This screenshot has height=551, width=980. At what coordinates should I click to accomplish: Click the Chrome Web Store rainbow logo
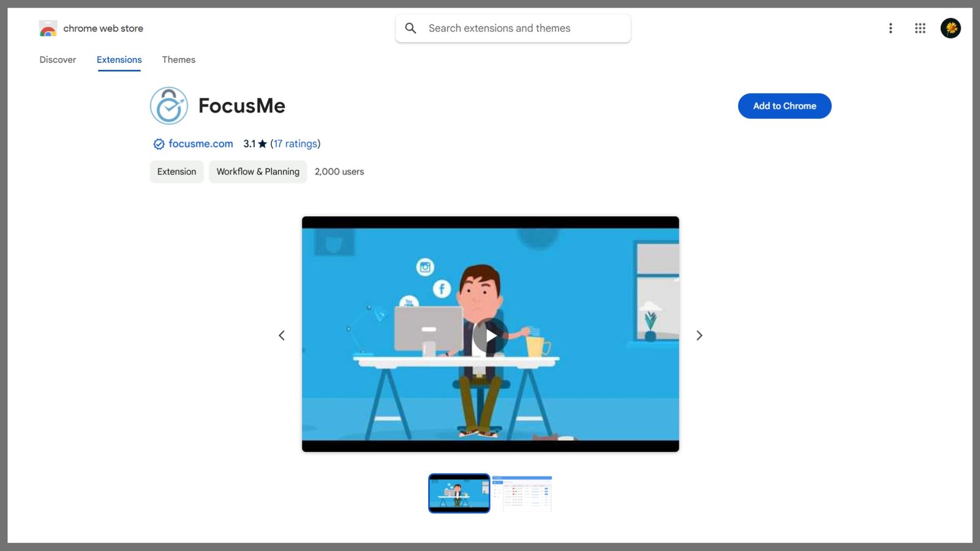[48, 28]
